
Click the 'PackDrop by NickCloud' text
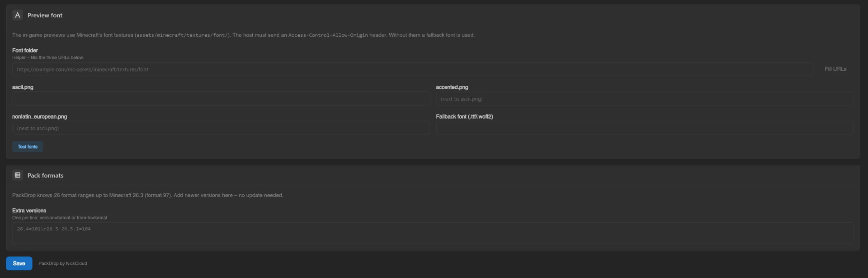point(63,263)
